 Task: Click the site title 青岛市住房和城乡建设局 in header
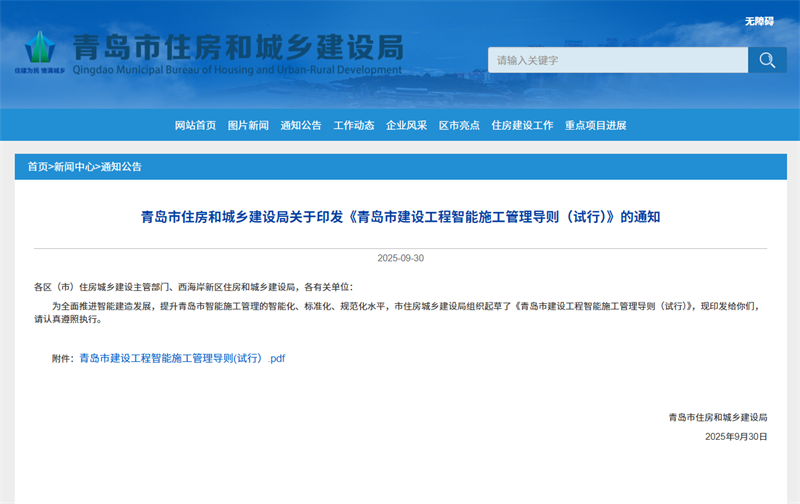point(238,47)
